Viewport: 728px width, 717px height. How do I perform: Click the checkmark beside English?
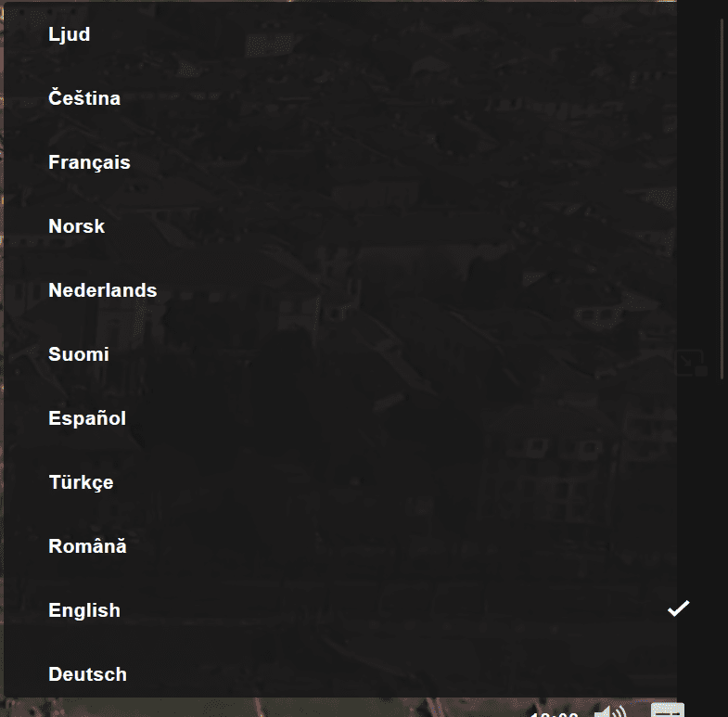tap(679, 608)
